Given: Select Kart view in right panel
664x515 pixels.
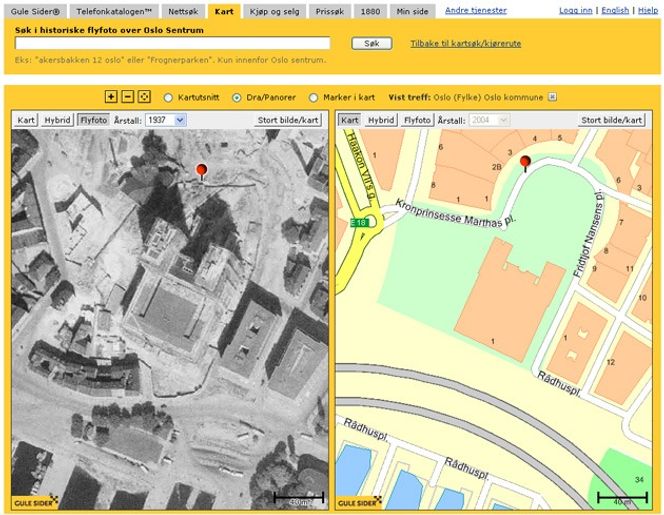Looking at the screenshot, I should [349, 120].
